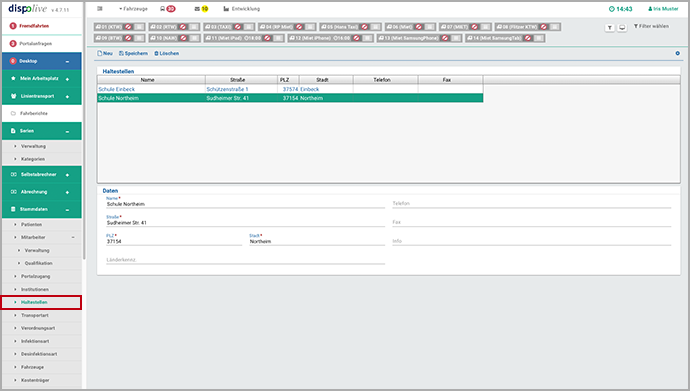Toggle the box next to 10 (NAW)
Image resolution: width=690 pixels, height=391 pixels.
194,38
